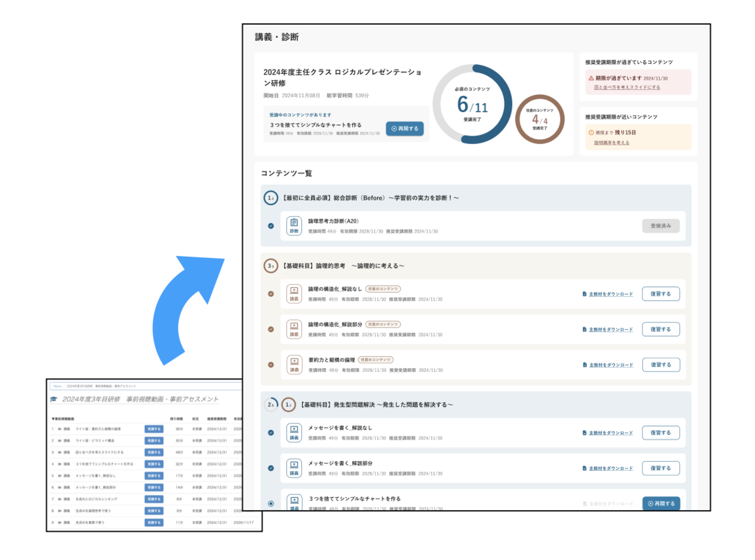Click the 任意のコンテンツ tag on 要約力と縦横の論理
The image size is (755, 560).
tap(376, 360)
